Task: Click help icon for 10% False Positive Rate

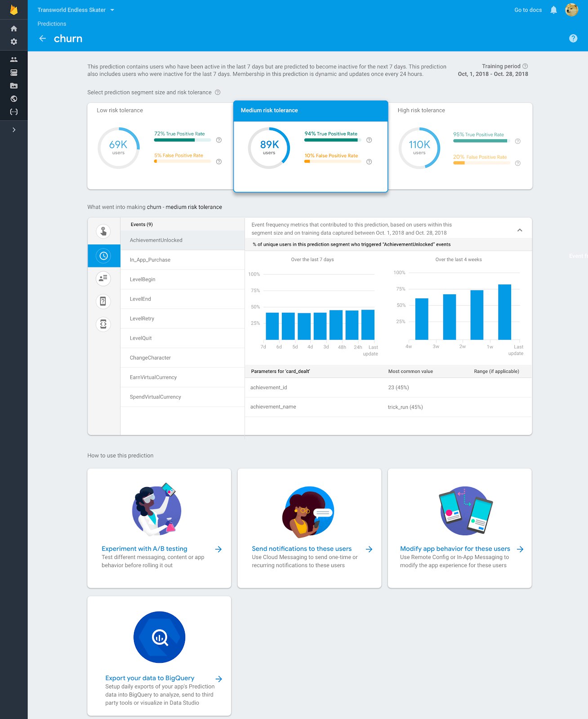Action: (x=369, y=162)
